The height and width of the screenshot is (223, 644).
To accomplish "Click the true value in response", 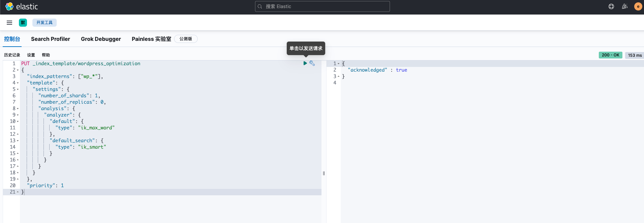I will 401,70.
